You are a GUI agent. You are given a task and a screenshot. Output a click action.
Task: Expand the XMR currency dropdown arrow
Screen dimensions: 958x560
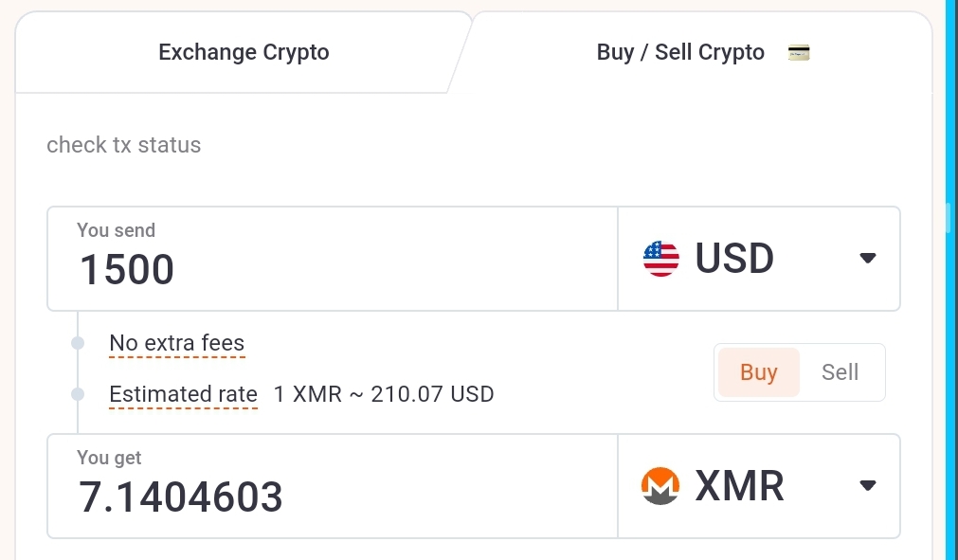pos(867,486)
